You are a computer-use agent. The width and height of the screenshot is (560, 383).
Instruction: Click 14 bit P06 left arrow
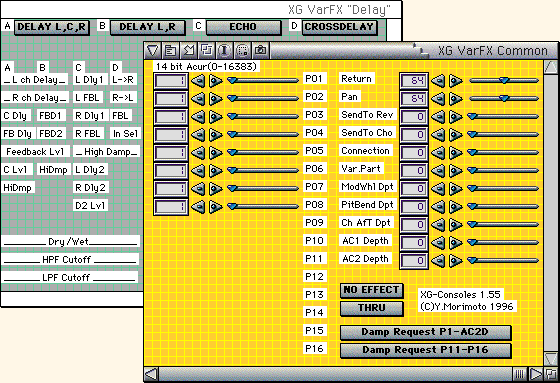[198, 170]
